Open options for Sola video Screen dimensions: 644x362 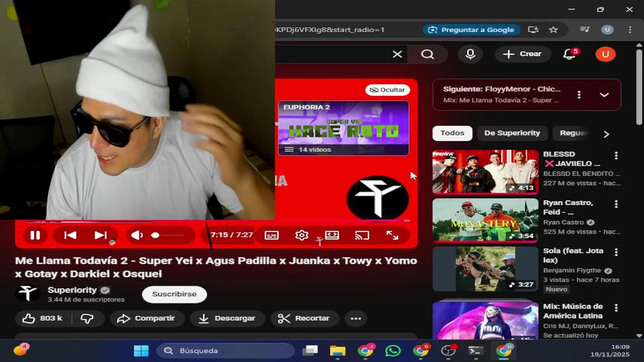616,252
